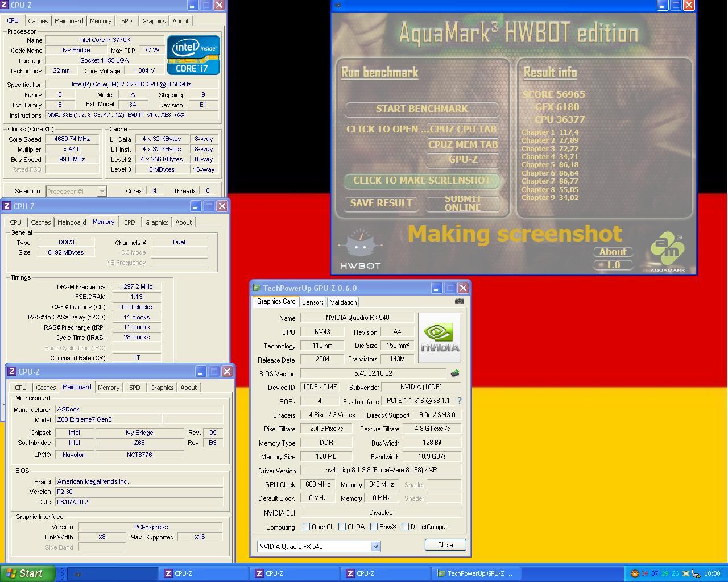The height and width of the screenshot is (582, 728).
Task: Click the BIOS date 06/07/2012
Action: click(139, 502)
